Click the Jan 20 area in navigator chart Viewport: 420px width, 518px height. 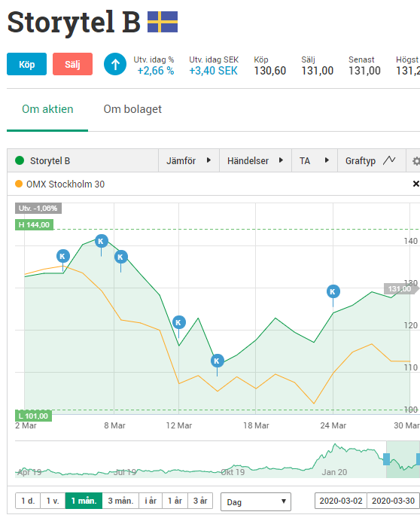pyautogui.click(x=334, y=472)
